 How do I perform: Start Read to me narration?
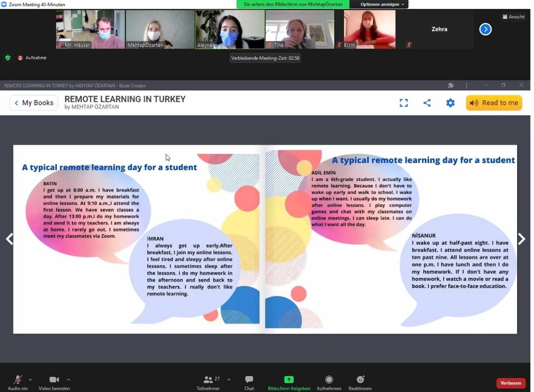click(x=494, y=103)
